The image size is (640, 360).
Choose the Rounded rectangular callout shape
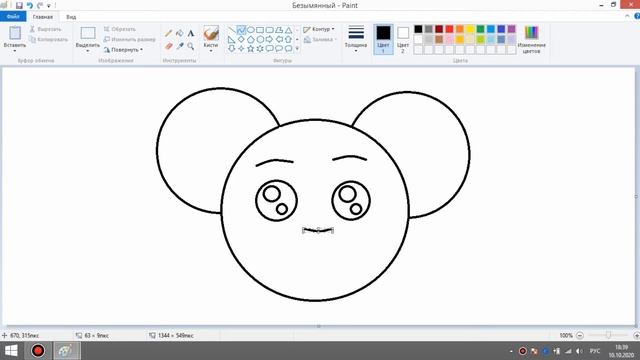click(x=269, y=49)
